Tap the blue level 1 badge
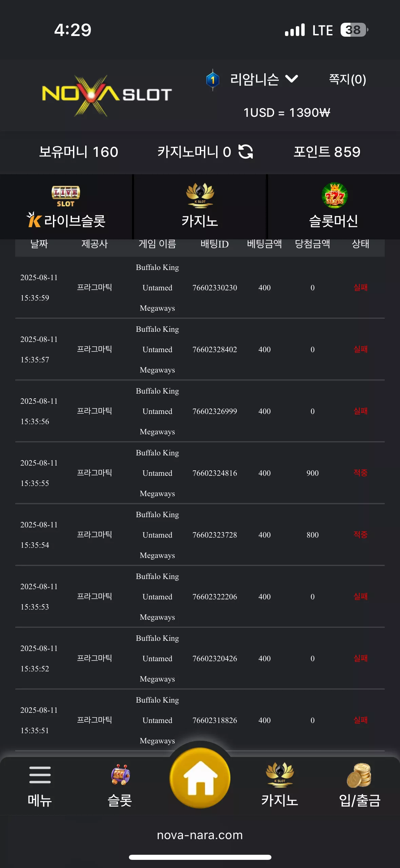400x868 pixels. click(213, 80)
